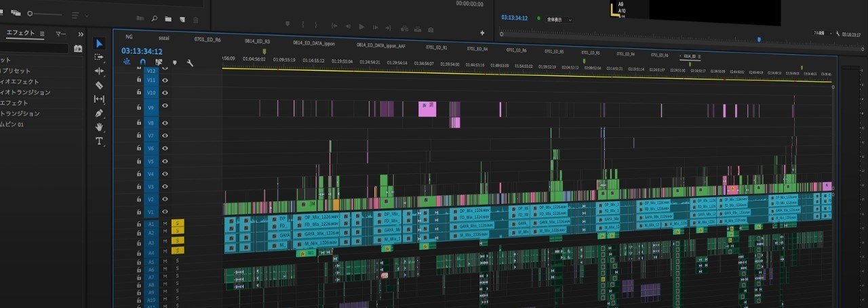This screenshot has width=868, height=308.
Task: Click effects search field
Action: click(x=34, y=49)
